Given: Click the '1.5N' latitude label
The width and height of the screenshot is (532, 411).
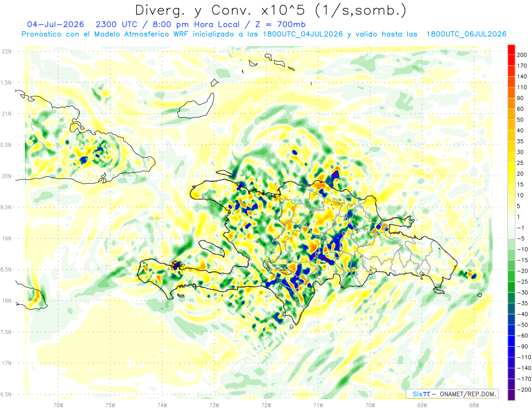Looking at the screenshot, I should (7, 82).
